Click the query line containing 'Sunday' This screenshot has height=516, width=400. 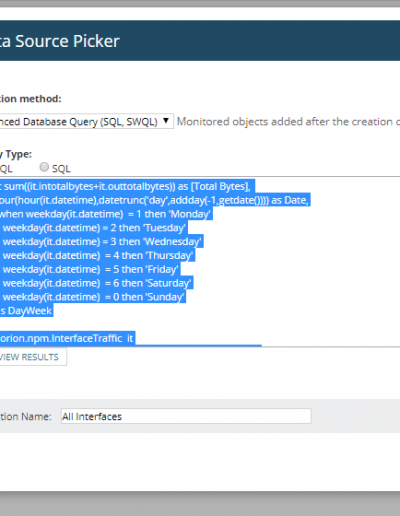(93, 297)
